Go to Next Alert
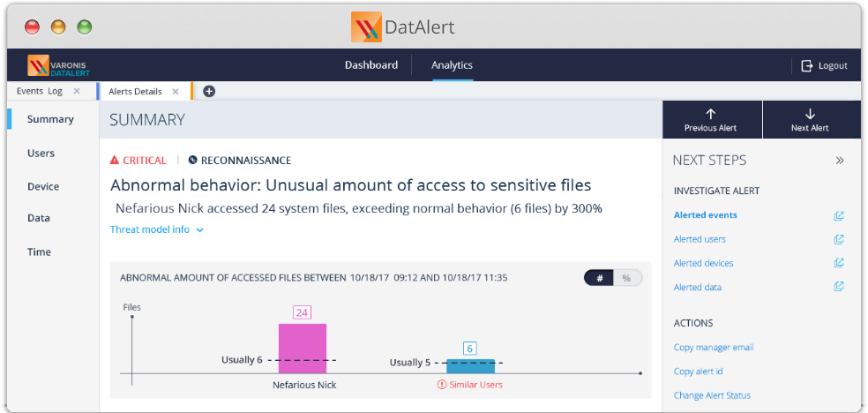This screenshot has width=868, height=413. 810,120
